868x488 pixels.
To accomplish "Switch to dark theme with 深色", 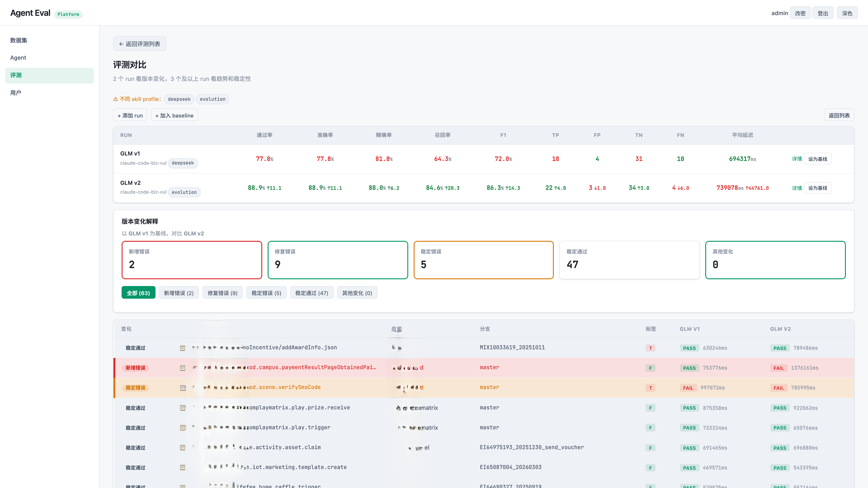I will pos(847,13).
